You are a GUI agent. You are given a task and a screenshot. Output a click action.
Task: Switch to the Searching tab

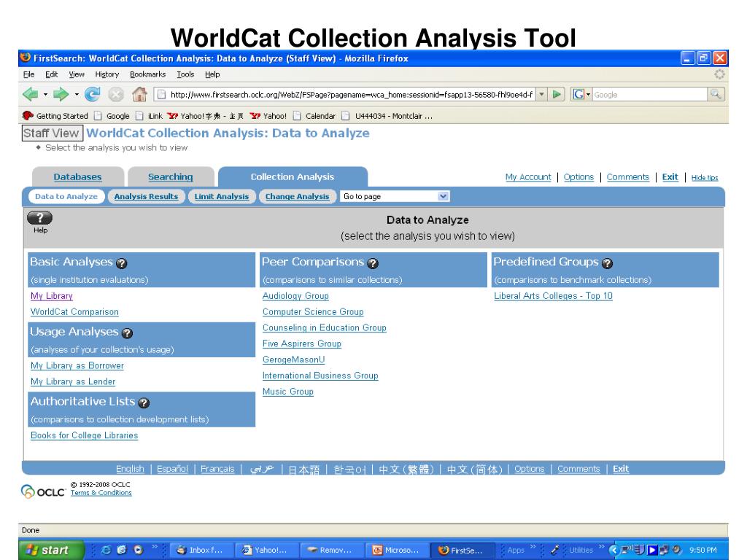point(170,177)
